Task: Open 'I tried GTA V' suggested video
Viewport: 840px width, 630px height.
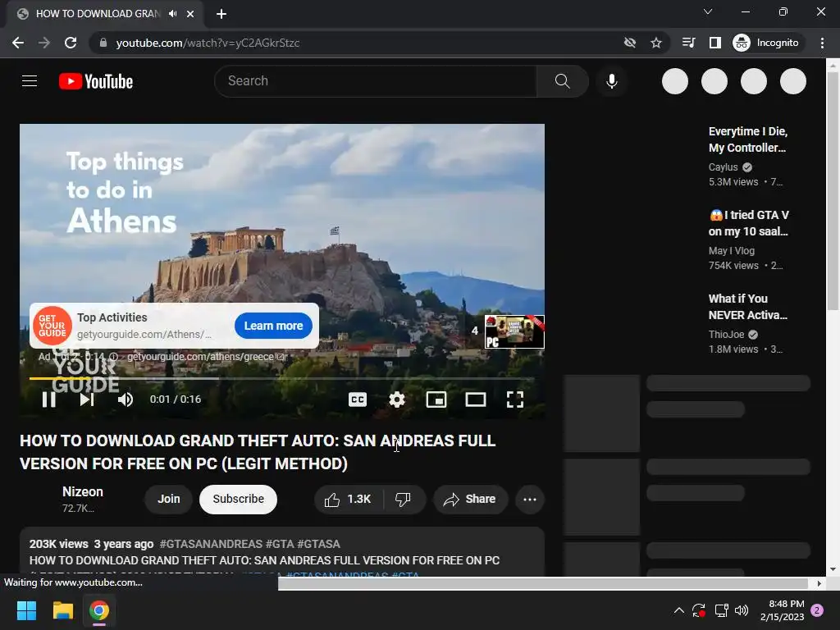Action: pyautogui.click(x=748, y=223)
